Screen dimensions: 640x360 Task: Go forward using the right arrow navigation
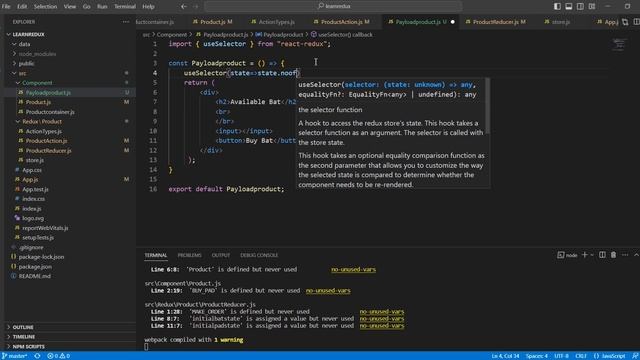click(196, 6)
